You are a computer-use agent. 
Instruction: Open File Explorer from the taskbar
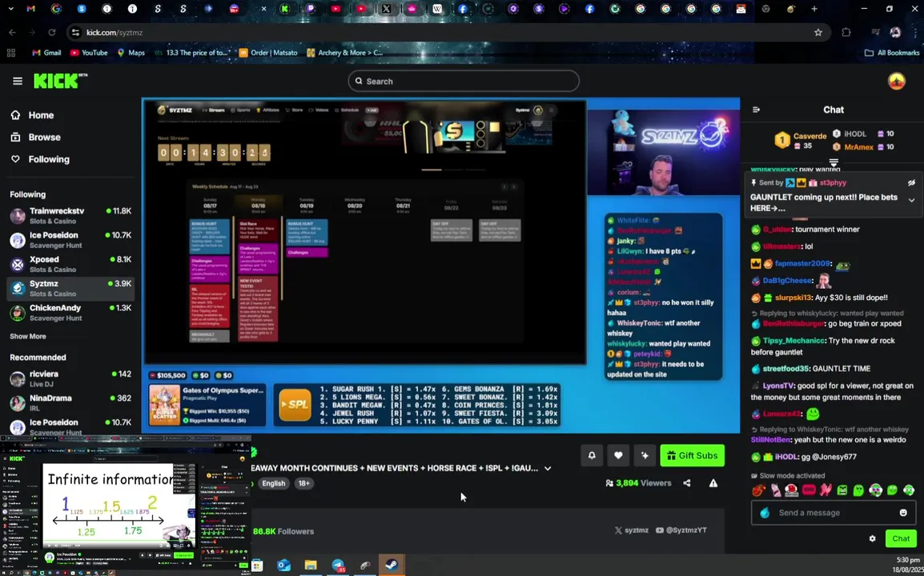coord(311,566)
